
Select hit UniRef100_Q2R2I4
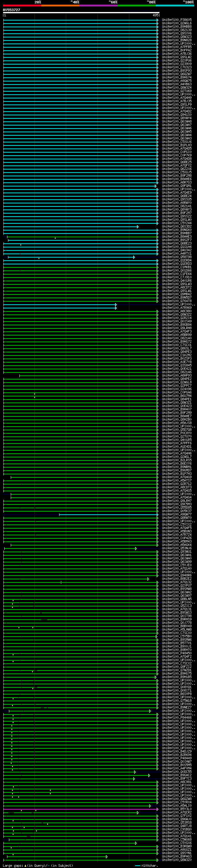[176, 318]
